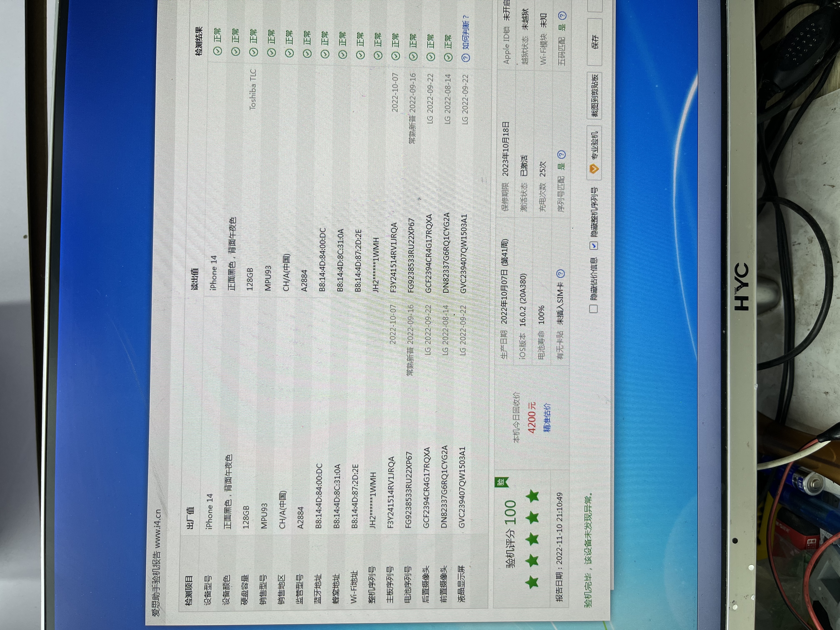
Task: Click the green check icon in 蓝牙地址 row
Action: pyautogui.click(x=325, y=54)
